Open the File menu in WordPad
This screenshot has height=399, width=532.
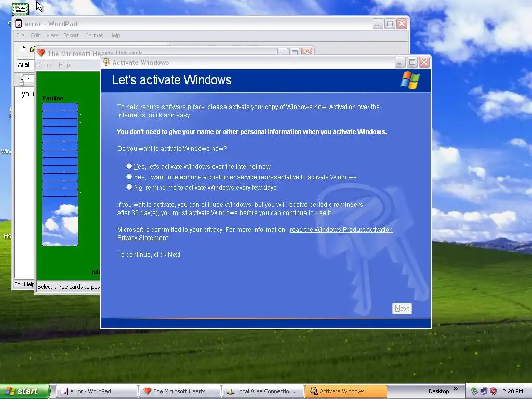pos(20,35)
